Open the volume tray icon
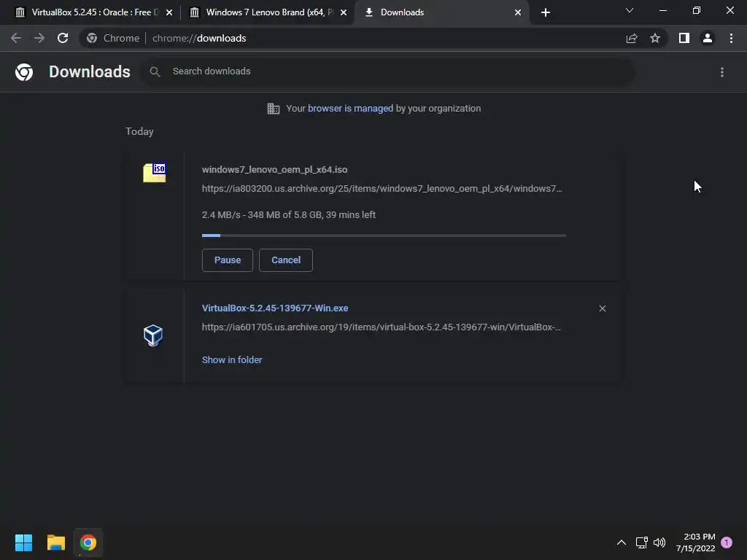This screenshot has width=747, height=560. [659, 542]
